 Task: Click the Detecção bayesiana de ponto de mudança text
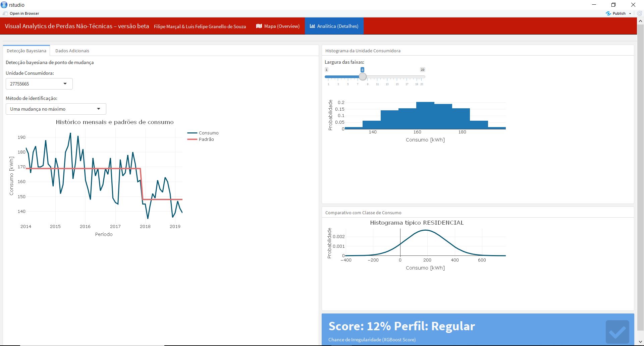pyautogui.click(x=50, y=62)
